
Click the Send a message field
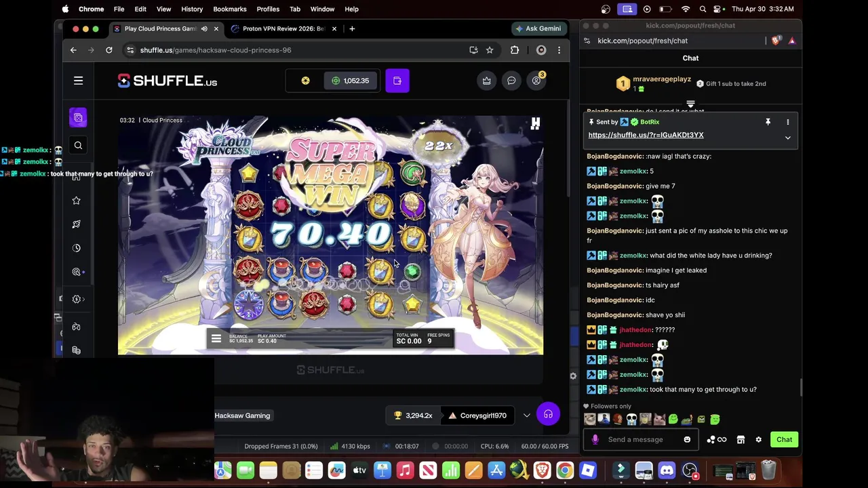pyautogui.click(x=641, y=439)
